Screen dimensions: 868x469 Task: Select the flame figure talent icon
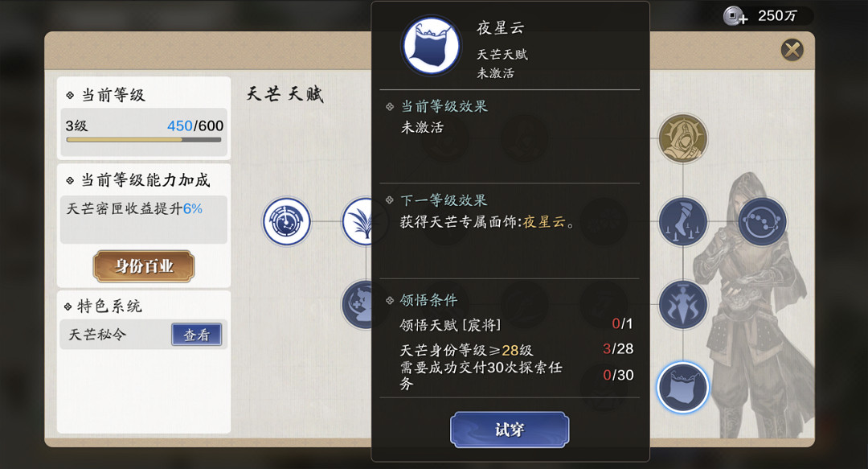click(x=682, y=305)
